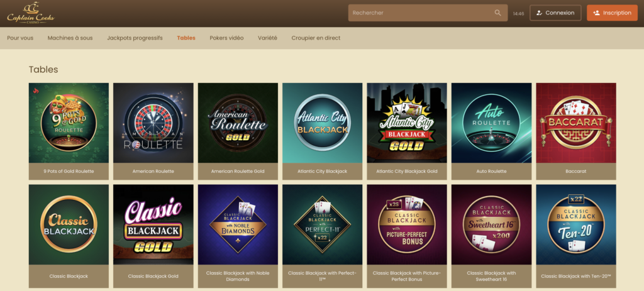The width and height of the screenshot is (644, 291).
Task: Open the Auto Roulette thumbnail
Action: tap(492, 123)
